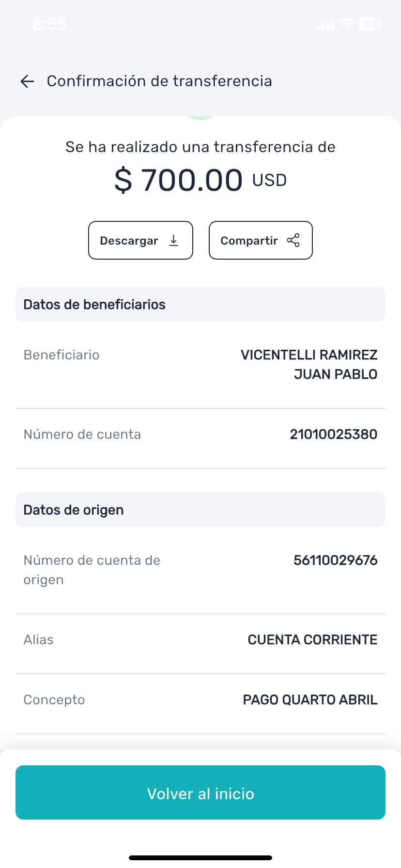Tap the cellular signal bars

click(325, 24)
